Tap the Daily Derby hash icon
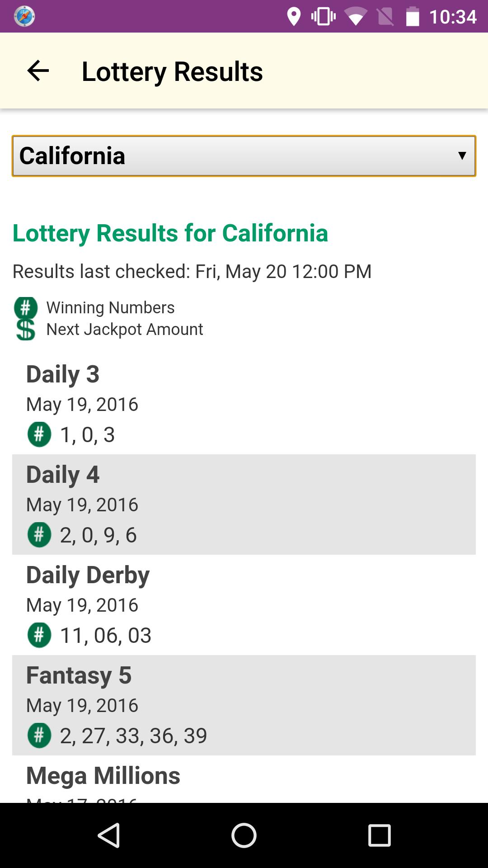 pyautogui.click(x=39, y=635)
